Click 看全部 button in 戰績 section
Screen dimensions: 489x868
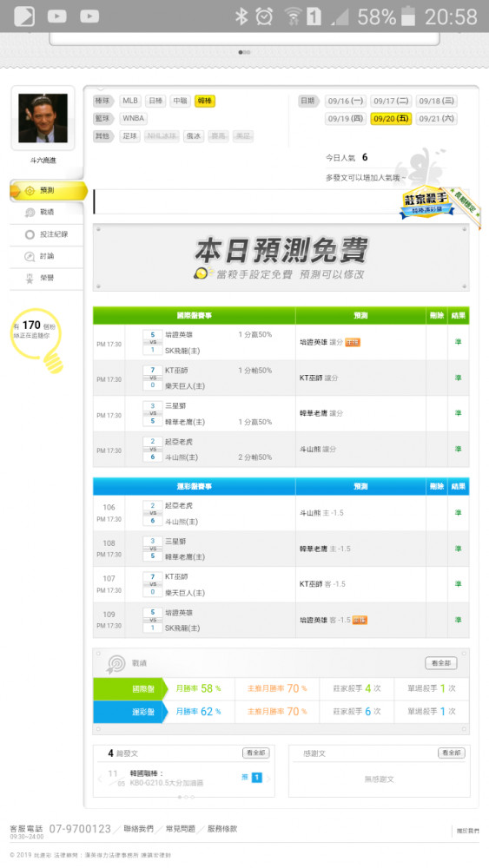tap(441, 662)
